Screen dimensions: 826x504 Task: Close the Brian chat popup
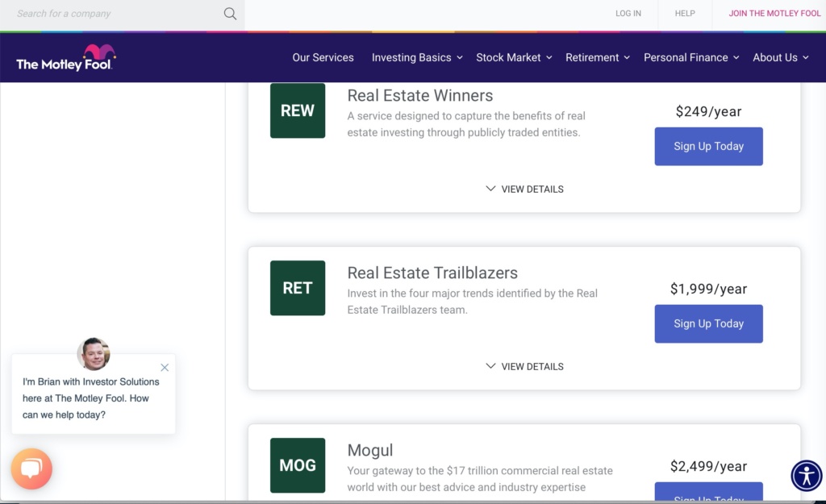pyautogui.click(x=165, y=368)
